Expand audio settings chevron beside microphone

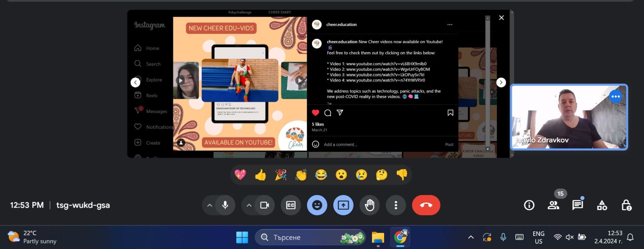click(x=209, y=205)
